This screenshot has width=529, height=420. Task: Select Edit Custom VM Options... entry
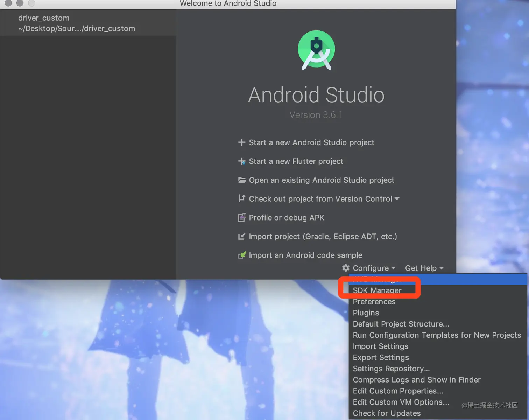click(x=438, y=402)
